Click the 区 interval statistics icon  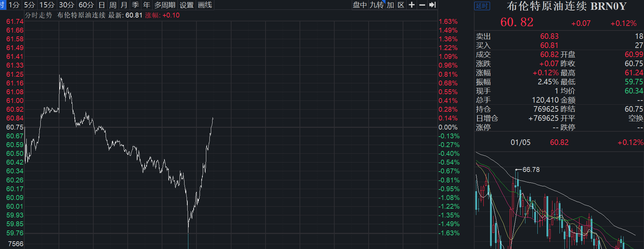click(401, 5)
